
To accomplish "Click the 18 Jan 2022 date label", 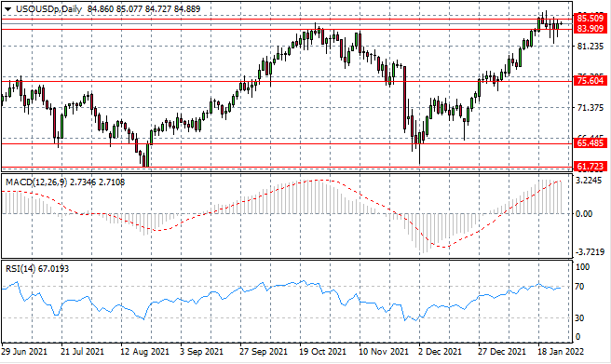I will coord(561,352).
